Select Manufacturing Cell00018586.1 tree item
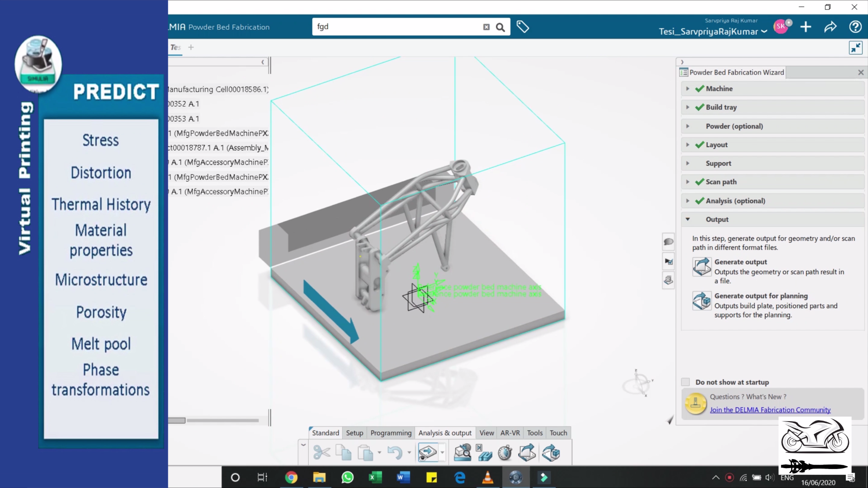868x488 pixels. click(x=218, y=89)
